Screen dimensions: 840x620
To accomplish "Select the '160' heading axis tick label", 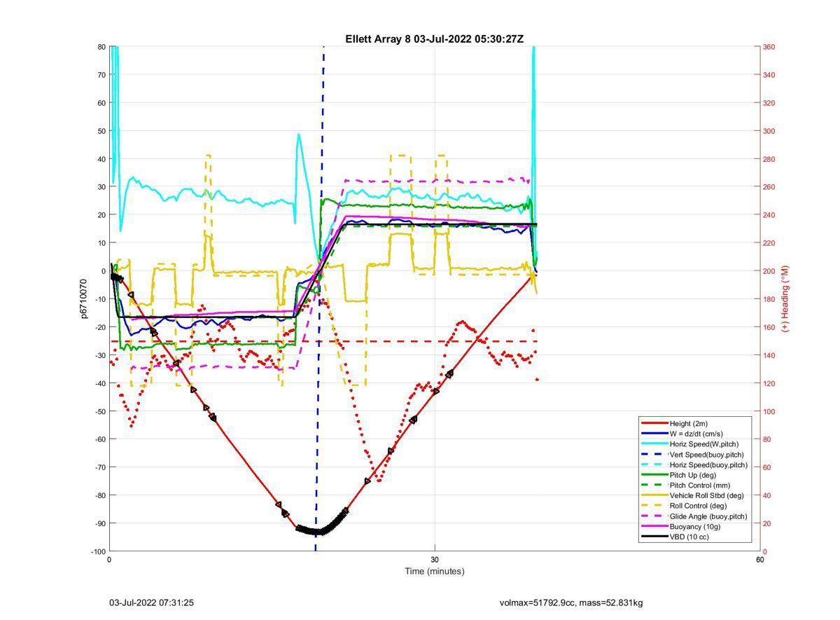I will [x=769, y=327].
